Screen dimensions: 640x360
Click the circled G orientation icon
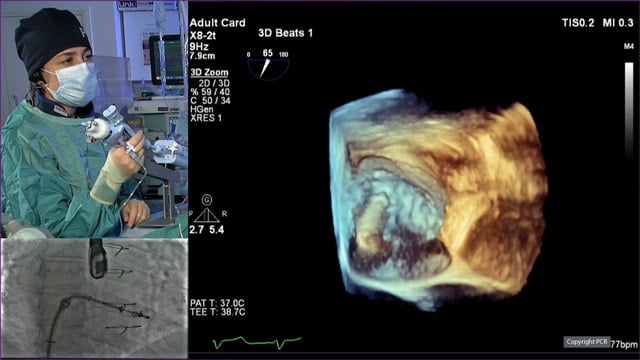coord(207,200)
